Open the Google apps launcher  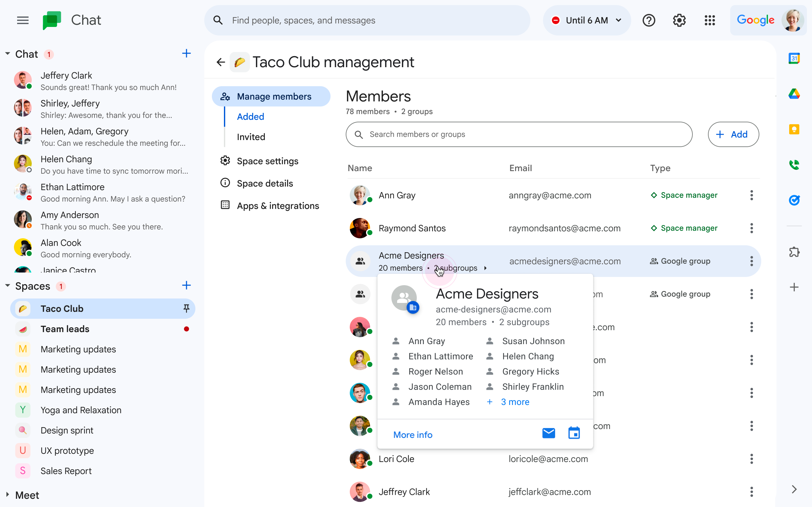point(710,20)
